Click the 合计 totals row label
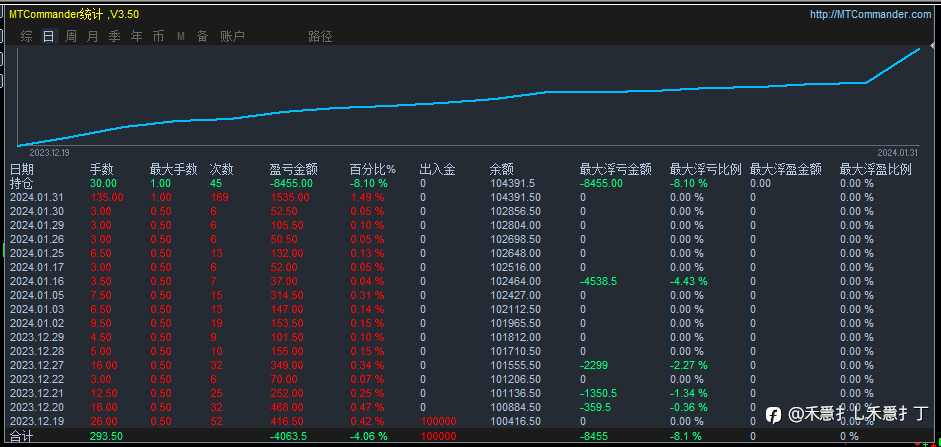Image resolution: width=941 pixels, height=447 pixels. coord(22,437)
